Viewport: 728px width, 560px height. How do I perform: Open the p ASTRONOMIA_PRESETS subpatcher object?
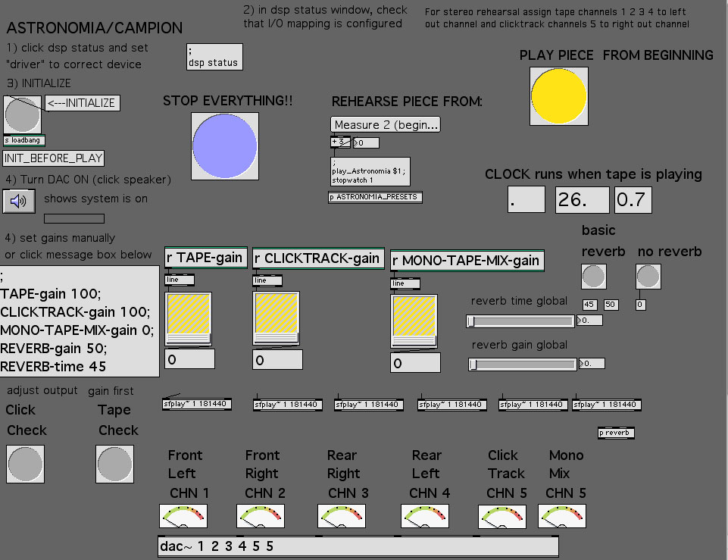375,197
